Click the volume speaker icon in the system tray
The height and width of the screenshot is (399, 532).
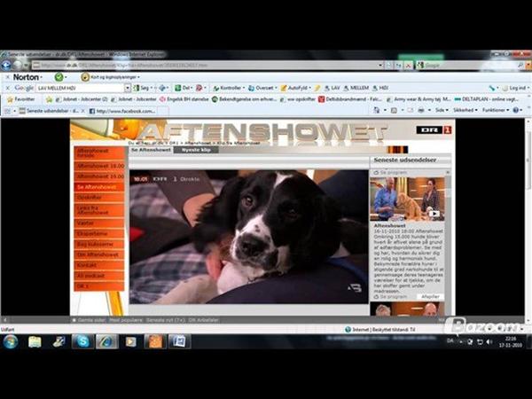click(489, 342)
